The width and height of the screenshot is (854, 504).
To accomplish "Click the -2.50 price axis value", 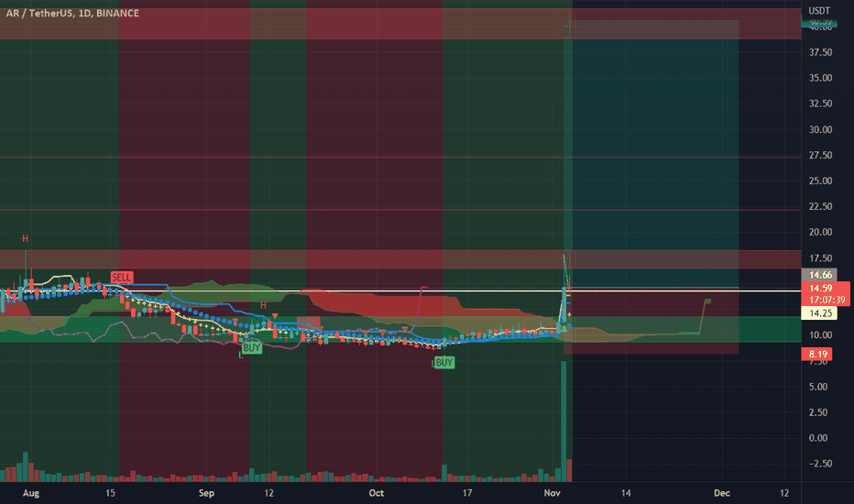I will [x=819, y=464].
